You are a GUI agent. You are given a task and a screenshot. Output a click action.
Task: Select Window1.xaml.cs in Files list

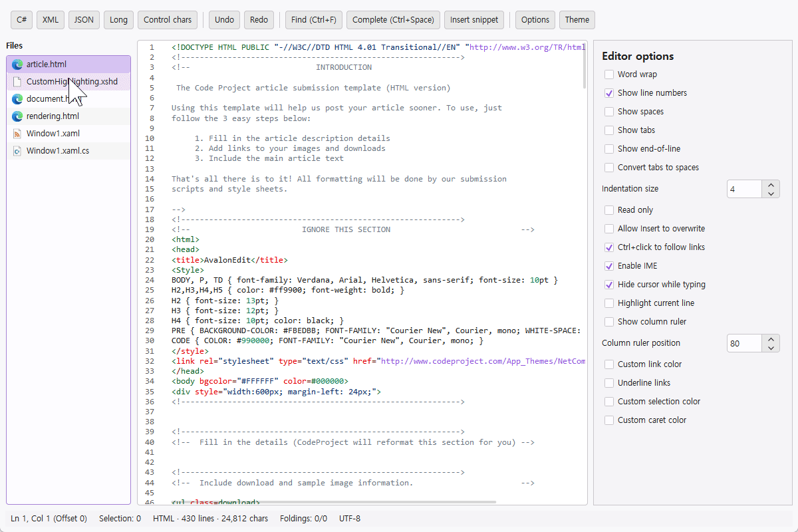click(68, 151)
